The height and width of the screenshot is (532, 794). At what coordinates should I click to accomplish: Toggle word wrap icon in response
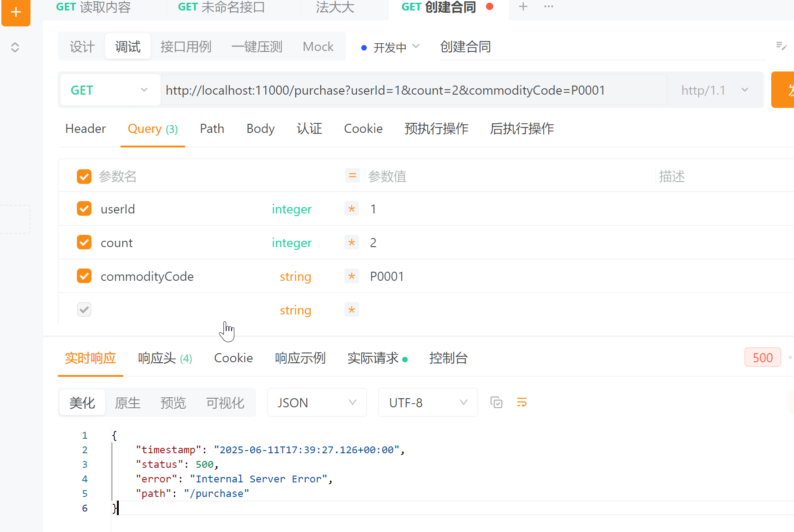(x=522, y=402)
